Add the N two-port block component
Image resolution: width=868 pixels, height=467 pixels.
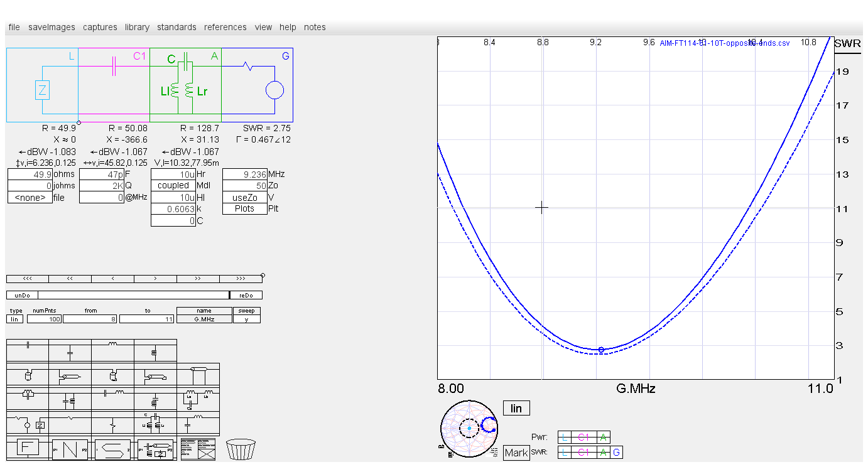(x=70, y=448)
